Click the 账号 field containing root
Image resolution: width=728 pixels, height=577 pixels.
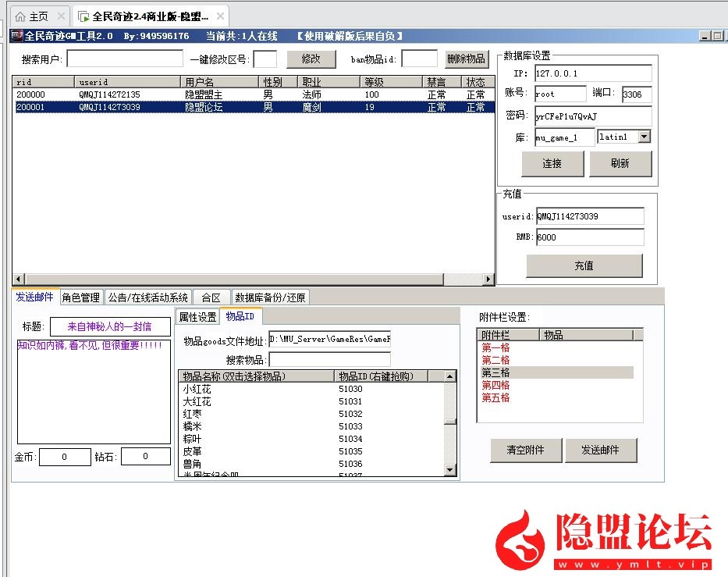click(560, 94)
